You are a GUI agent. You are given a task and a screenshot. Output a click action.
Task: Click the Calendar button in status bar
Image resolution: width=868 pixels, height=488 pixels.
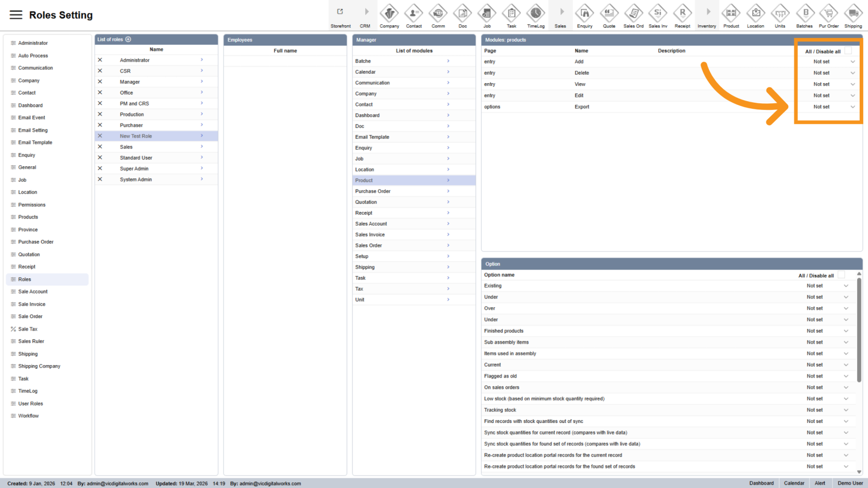(x=794, y=483)
